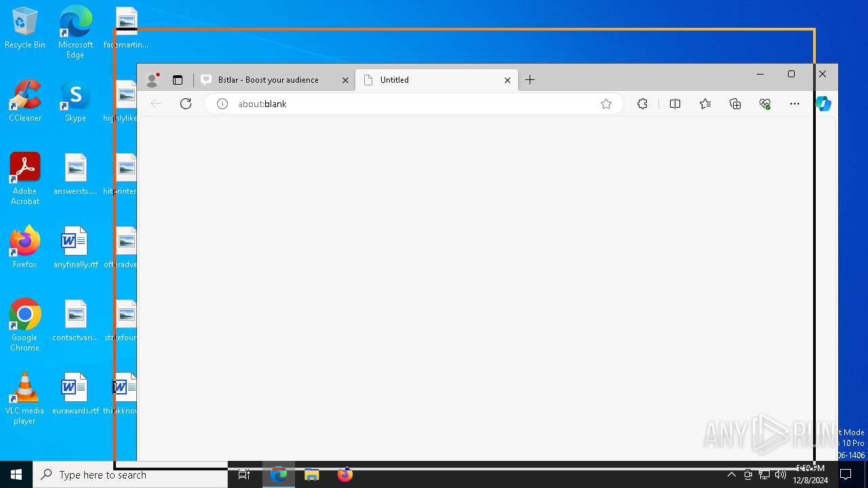Select Microsoft Edge desktop shortcut

75,31
